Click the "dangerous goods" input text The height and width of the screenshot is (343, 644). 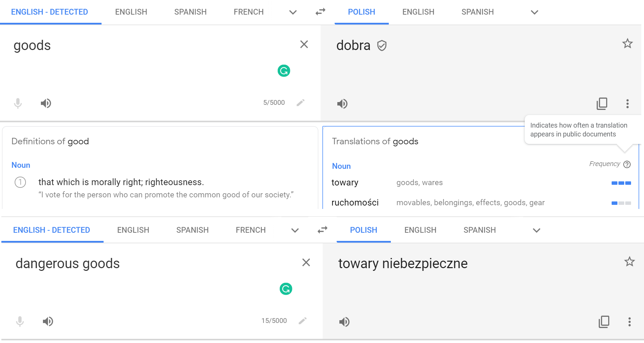(67, 264)
